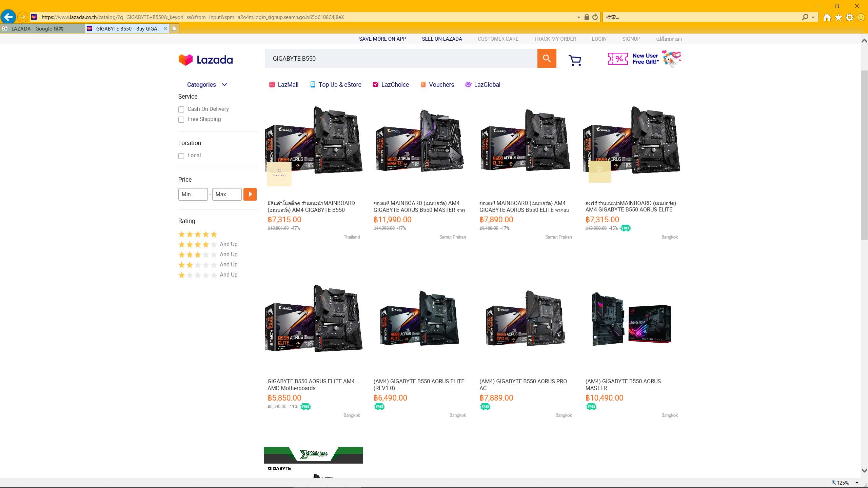Filter by three stars And Up
This screenshot has width=868, height=488.
pyautogui.click(x=208, y=255)
